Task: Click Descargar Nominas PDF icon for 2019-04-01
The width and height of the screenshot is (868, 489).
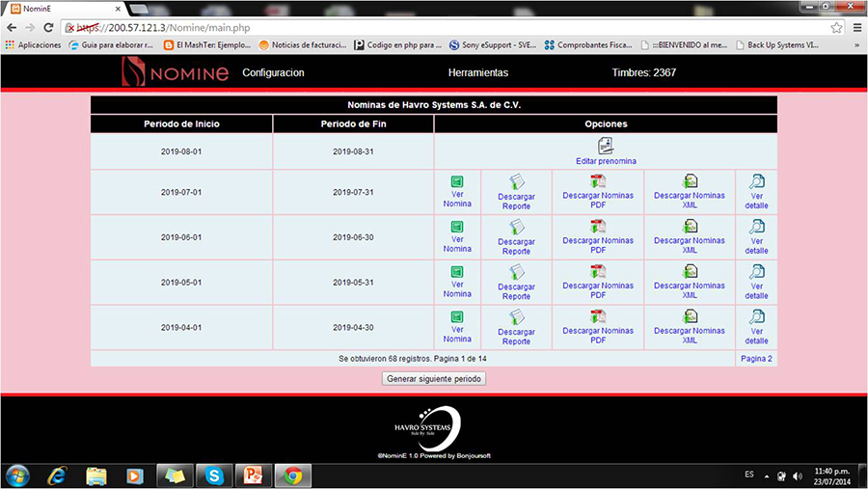Action: click(598, 316)
